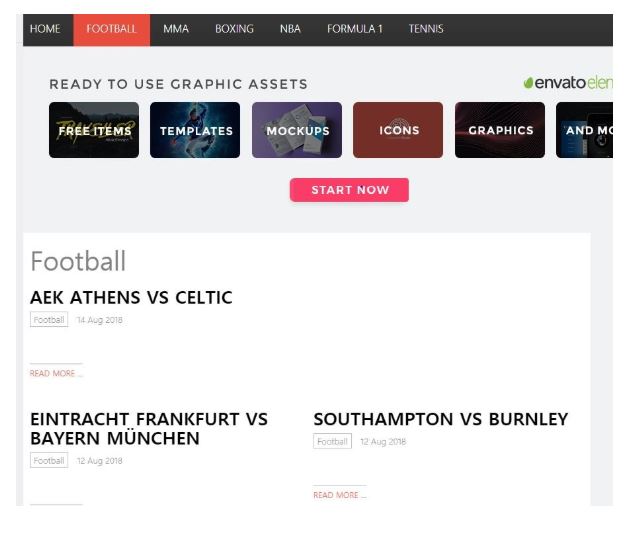The image size is (626, 540).
Task: Open the Templates asset tile
Action: (x=195, y=130)
